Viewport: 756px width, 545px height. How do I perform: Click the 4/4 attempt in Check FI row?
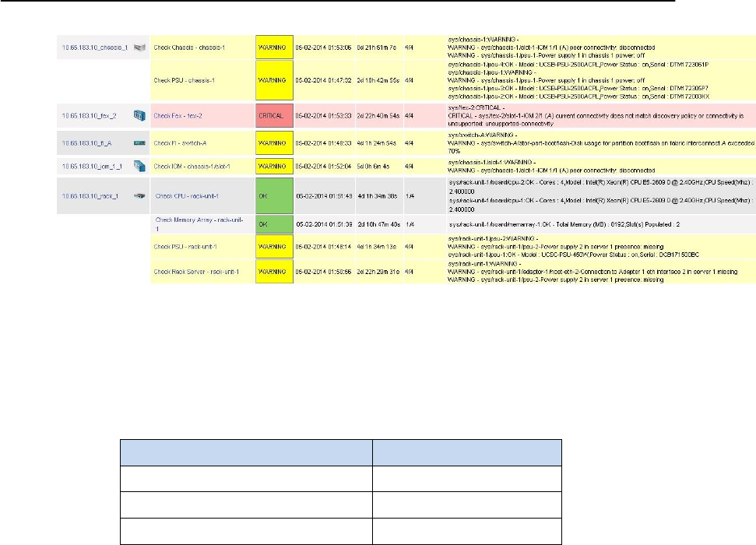pyautogui.click(x=409, y=143)
